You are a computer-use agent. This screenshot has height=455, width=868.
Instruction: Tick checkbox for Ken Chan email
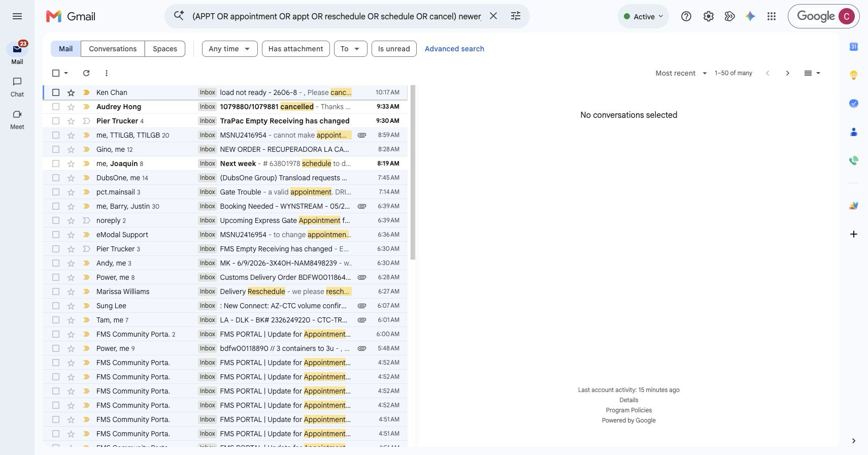click(x=56, y=92)
